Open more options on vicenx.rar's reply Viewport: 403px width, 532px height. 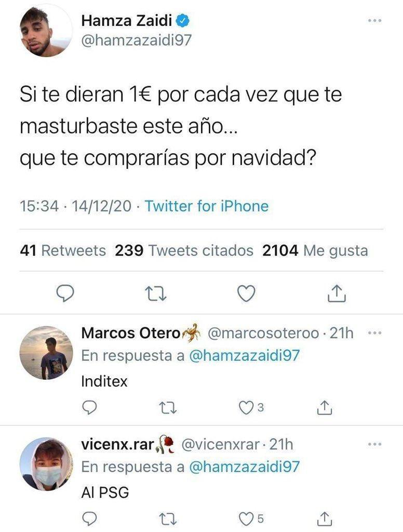click(x=375, y=444)
